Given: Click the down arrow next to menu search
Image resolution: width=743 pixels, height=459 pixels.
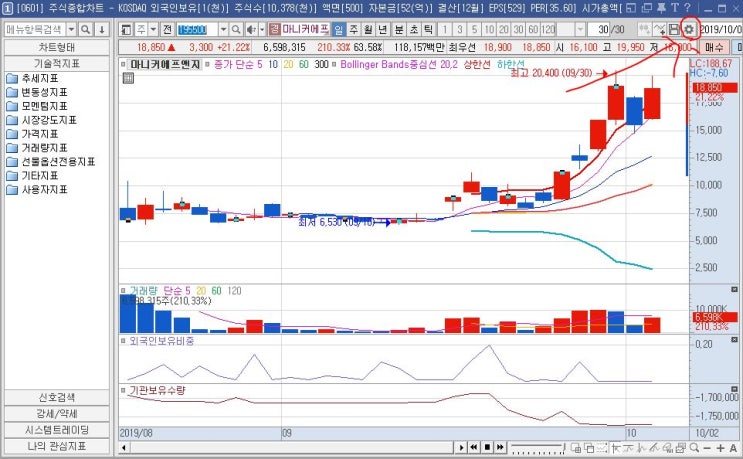Looking at the screenshot, I should tap(102, 30).
